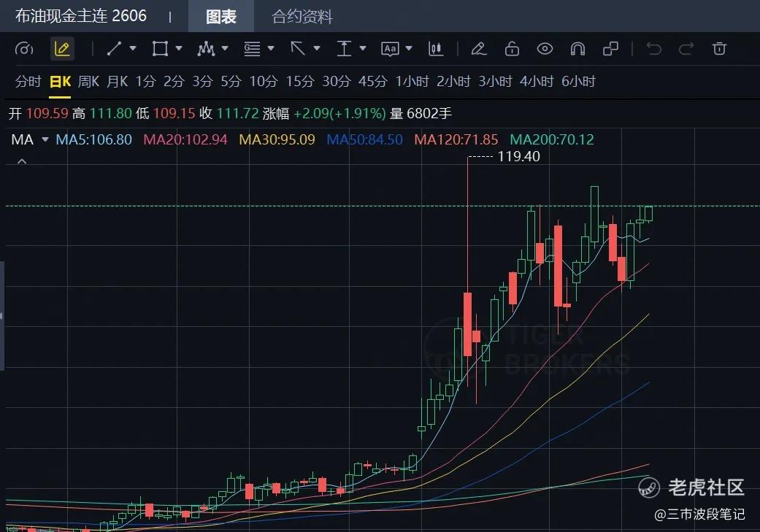Switch to 10分 interval
The height and width of the screenshot is (532, 760).
point(264,82)
